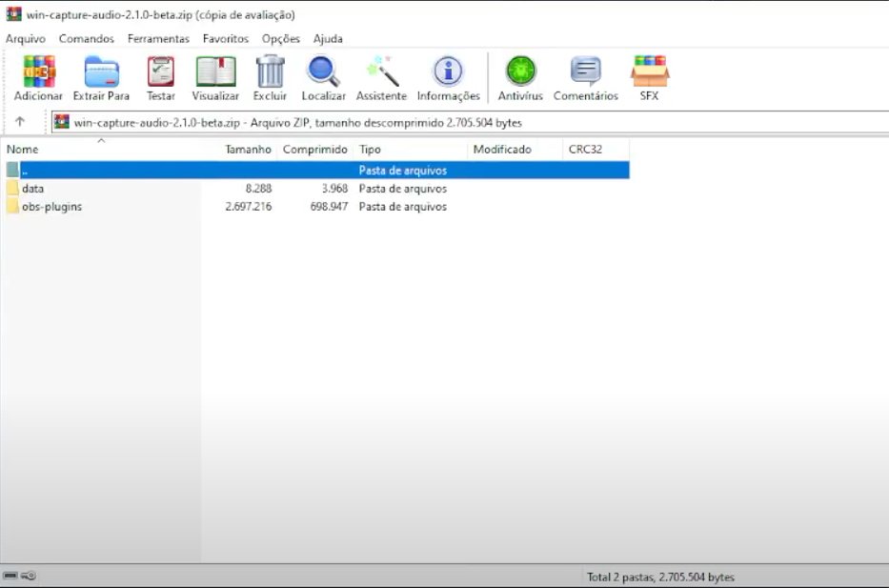Click the data folder icon

click(12, 189)
